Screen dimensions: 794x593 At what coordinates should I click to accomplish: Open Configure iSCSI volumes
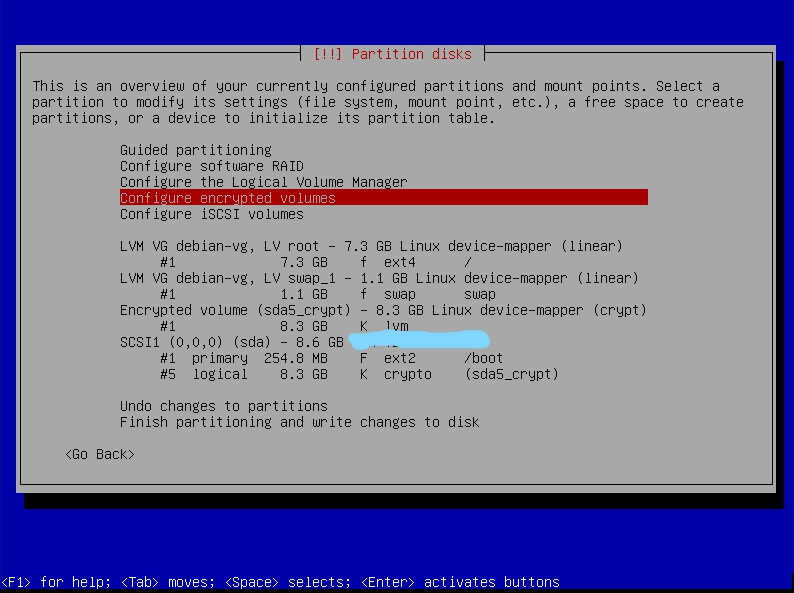coord(211,214)
